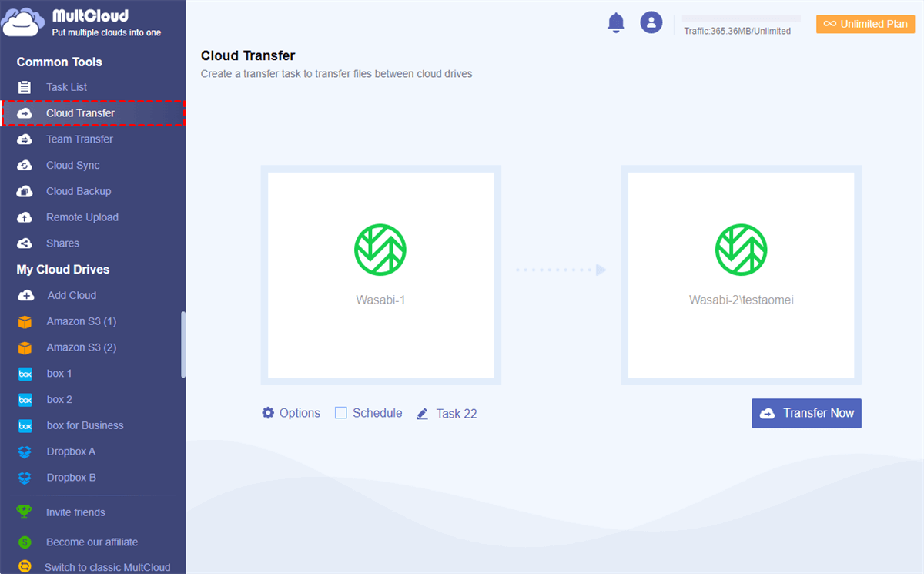Click the Cloud Backup icon
This screenshot has height=574, width=924.
click(x=25, y=192)
